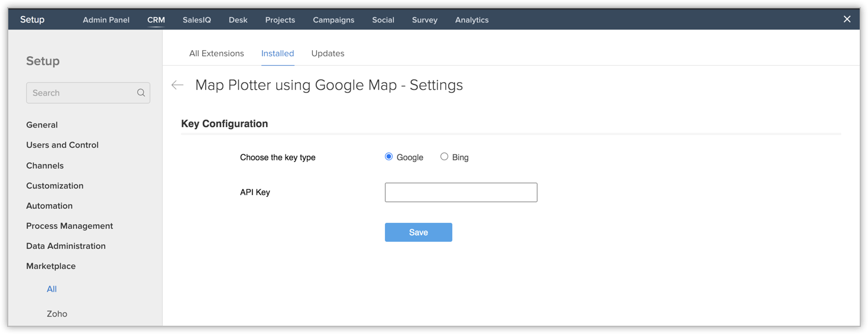Go to the Projects tab

[x=280, y=20]
